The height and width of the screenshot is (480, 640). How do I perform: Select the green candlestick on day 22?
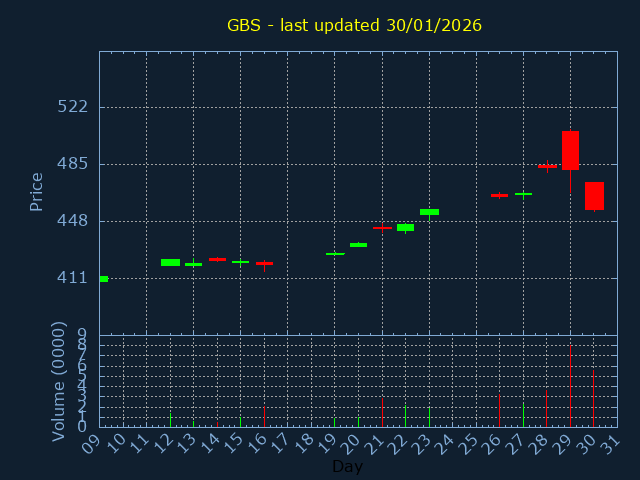405,227
